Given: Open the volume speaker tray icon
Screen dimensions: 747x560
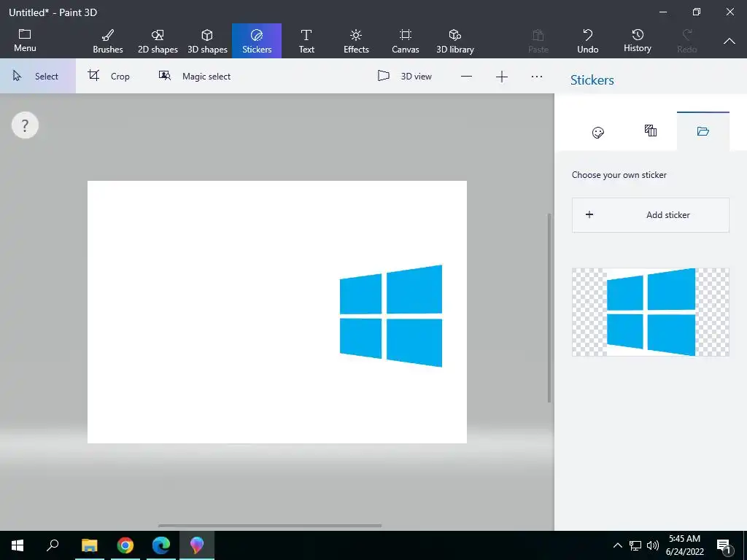Looking at the screenshot, I should 653,545.
